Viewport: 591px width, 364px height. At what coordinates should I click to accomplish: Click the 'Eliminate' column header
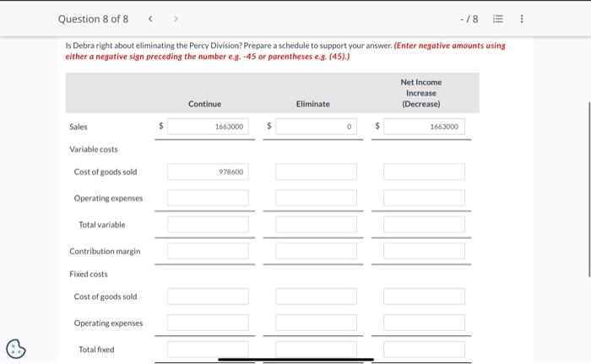(x=313, y=104)
